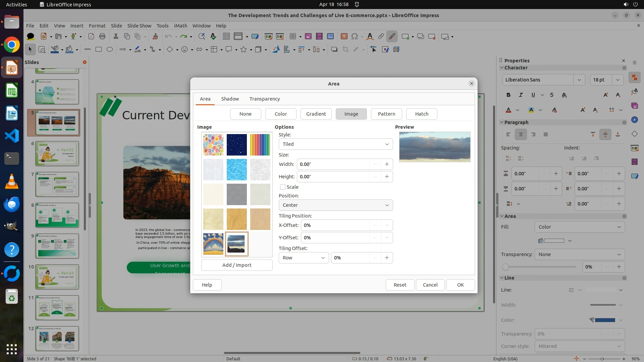
Task: Open VLC media player from dock
Action: coord(12,181)
